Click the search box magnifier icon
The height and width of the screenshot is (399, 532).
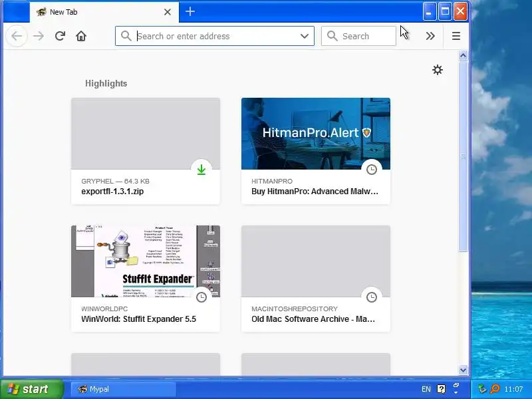click(332, 36)
